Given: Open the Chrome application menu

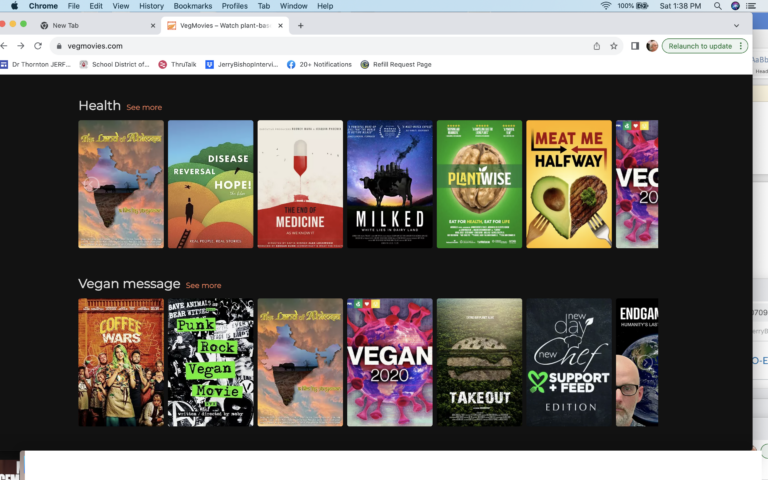Looking at the screenshot, I should [43, 6].
